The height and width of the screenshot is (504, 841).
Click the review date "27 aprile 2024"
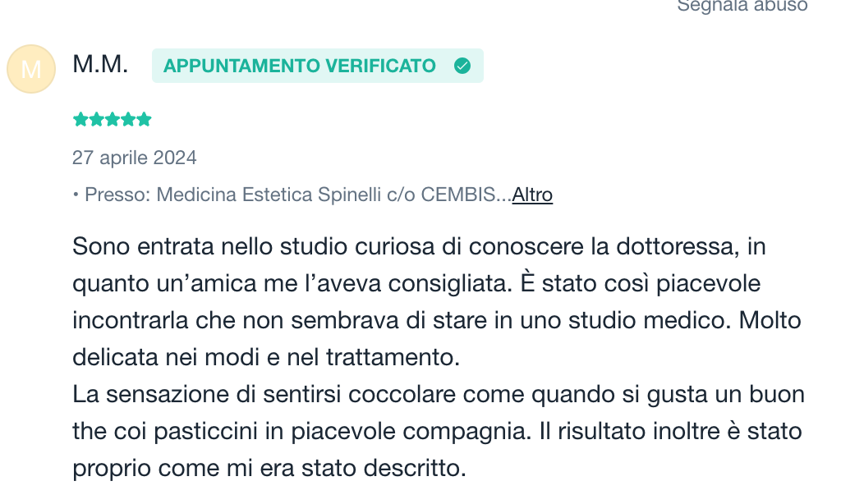[135, 157]
